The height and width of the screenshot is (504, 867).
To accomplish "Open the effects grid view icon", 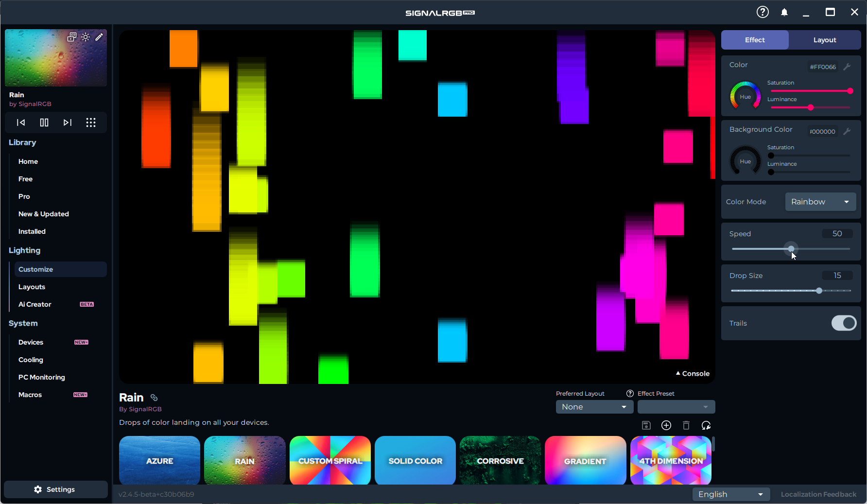I will [91, 122].
